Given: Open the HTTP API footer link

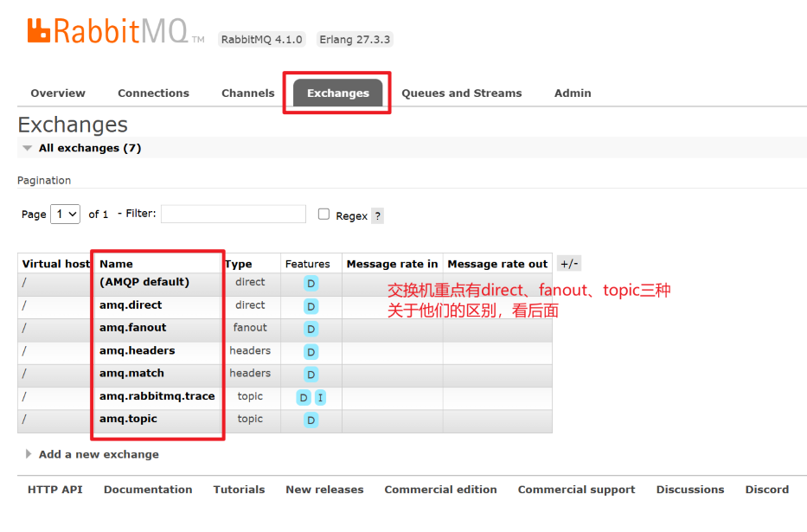Looking at the screenshot, I should pos(55,490).
